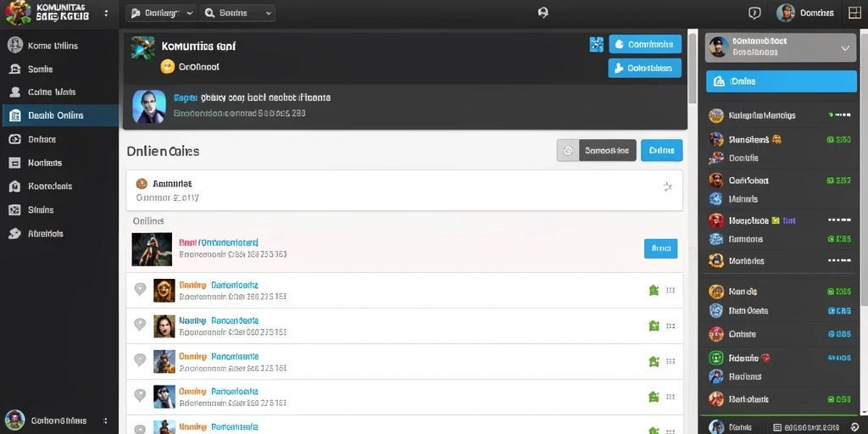Select the highlighted Deatb Onlins sidebar item
This screenshot has width=868, height=434.
60,115
